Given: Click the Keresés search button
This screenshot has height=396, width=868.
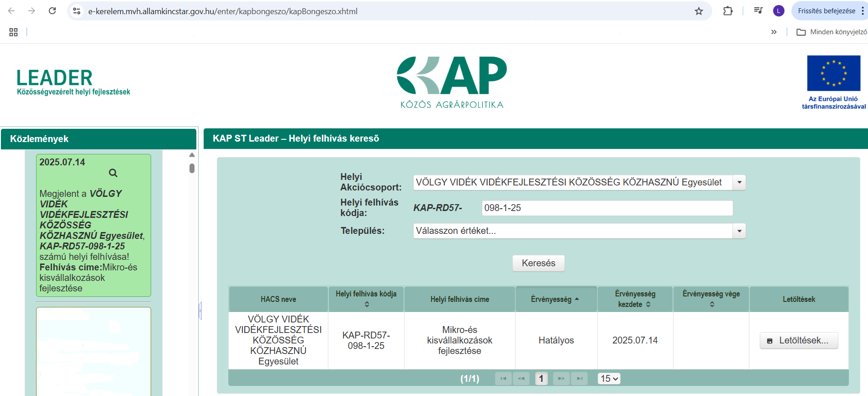Looking at the screenshot, I should [538, 263].
